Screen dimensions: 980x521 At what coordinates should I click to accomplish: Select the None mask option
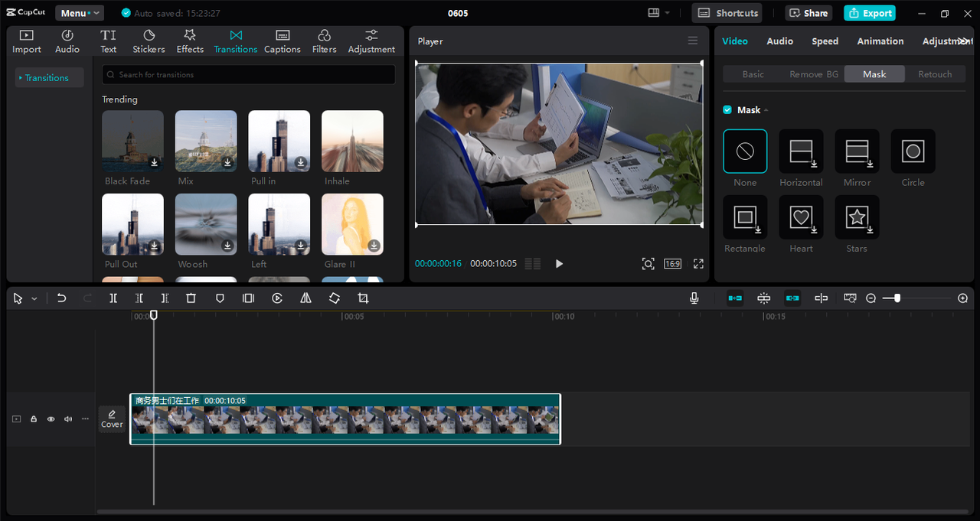click(x=745, y=151)
